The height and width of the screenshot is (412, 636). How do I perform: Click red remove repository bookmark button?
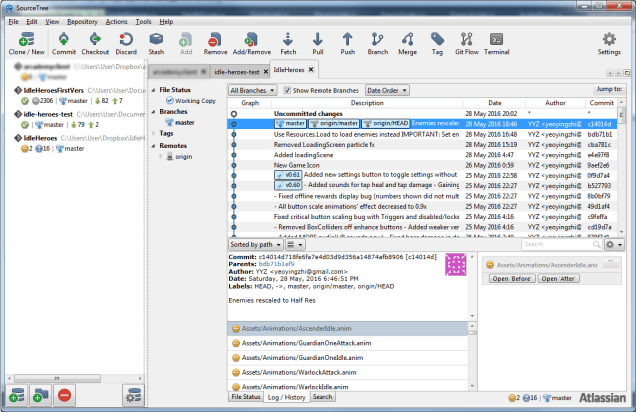pos(64,396)
